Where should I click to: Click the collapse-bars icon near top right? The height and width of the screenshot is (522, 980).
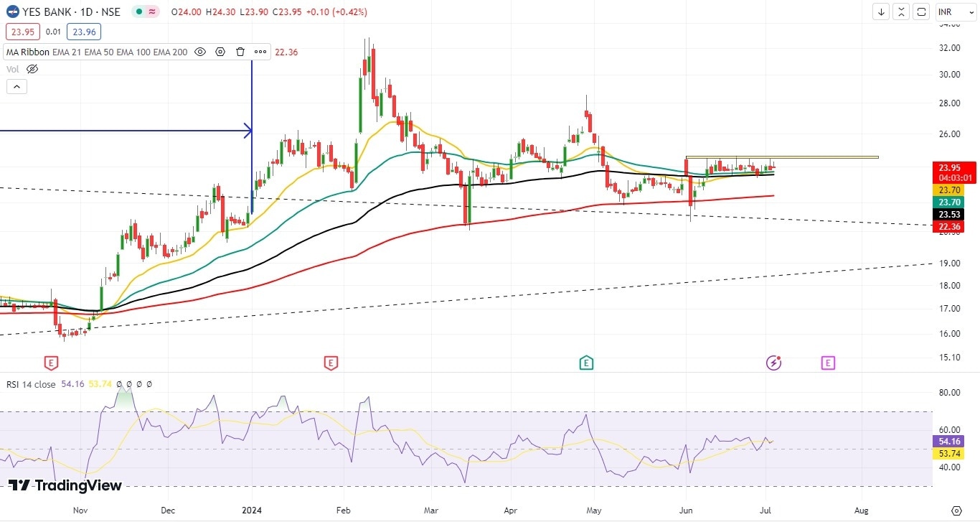[x=901, y=11]
